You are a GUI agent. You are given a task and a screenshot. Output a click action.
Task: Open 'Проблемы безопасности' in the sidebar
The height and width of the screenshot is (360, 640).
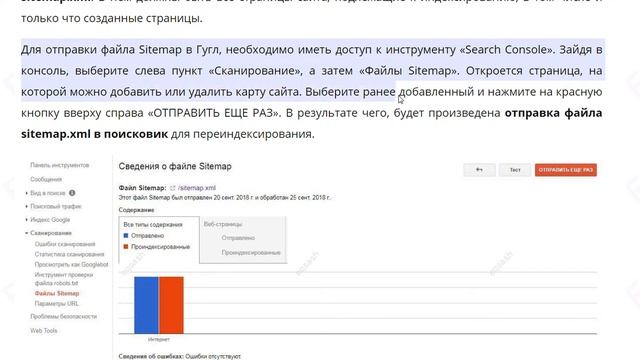tap(63, 316)
